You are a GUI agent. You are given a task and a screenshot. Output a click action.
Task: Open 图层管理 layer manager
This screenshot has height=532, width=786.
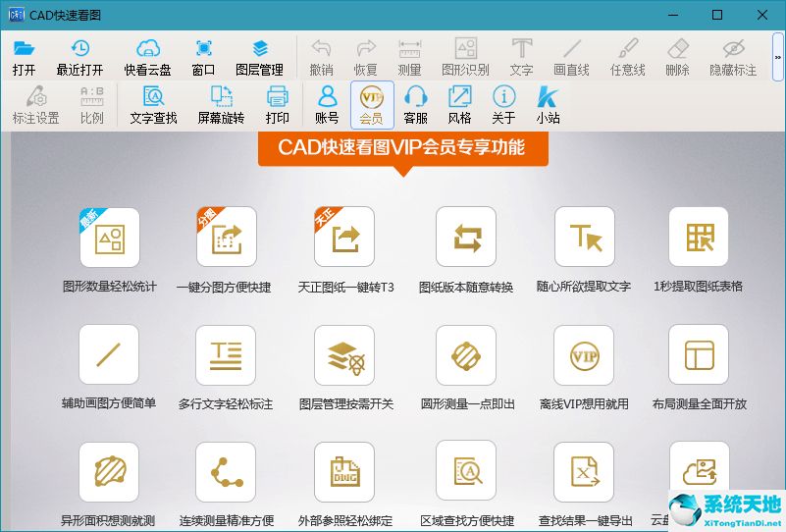(x=260, y=57)
